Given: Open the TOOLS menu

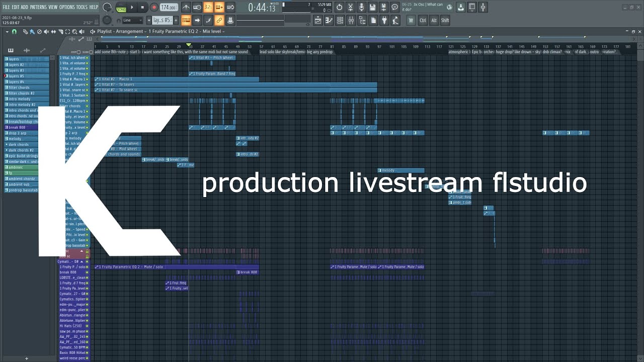Looking at the screenshot, I should 82,7.
